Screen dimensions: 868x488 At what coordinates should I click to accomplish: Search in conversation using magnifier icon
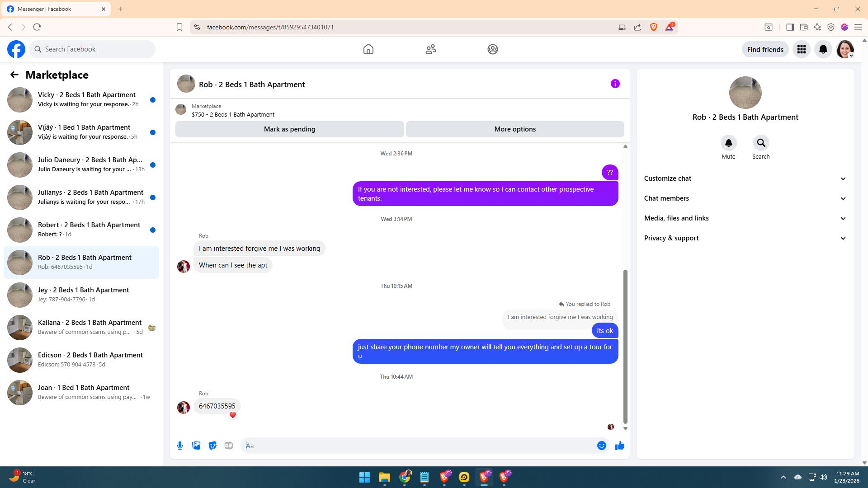(761, 143)
